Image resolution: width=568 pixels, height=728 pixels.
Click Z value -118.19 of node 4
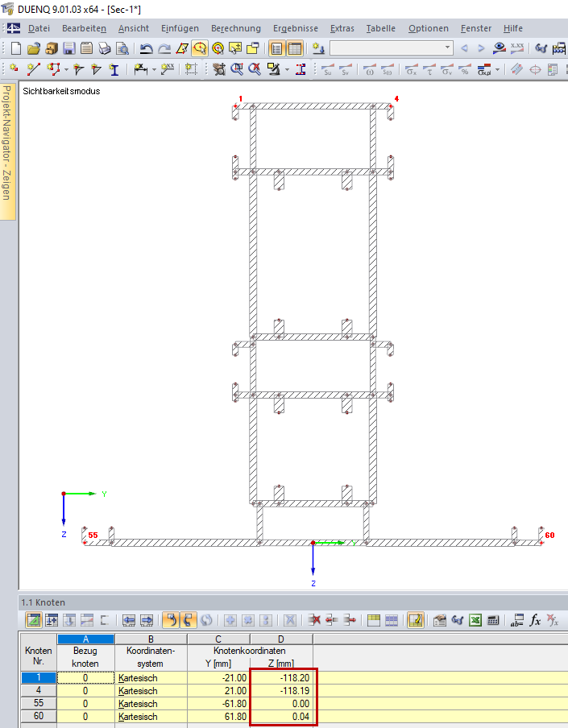[281, 691]
